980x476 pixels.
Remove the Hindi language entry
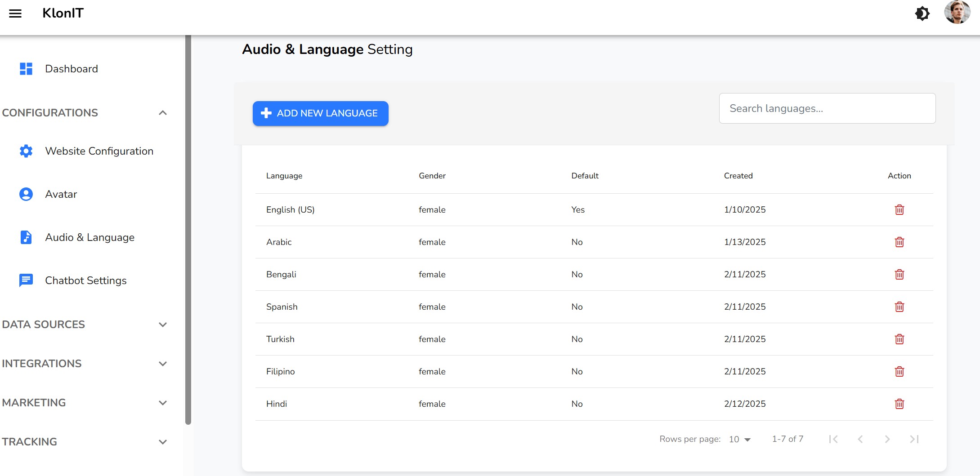899,404
